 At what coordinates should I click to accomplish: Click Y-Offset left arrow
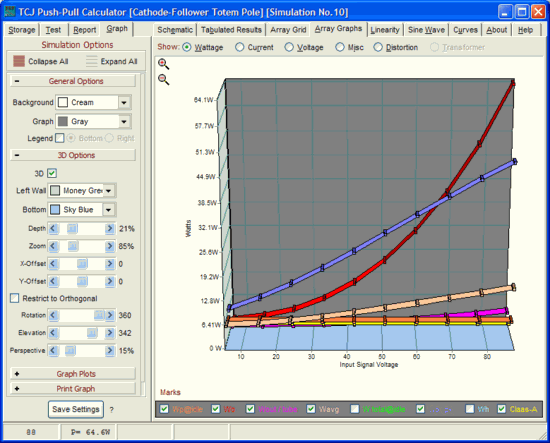[53, 281]
